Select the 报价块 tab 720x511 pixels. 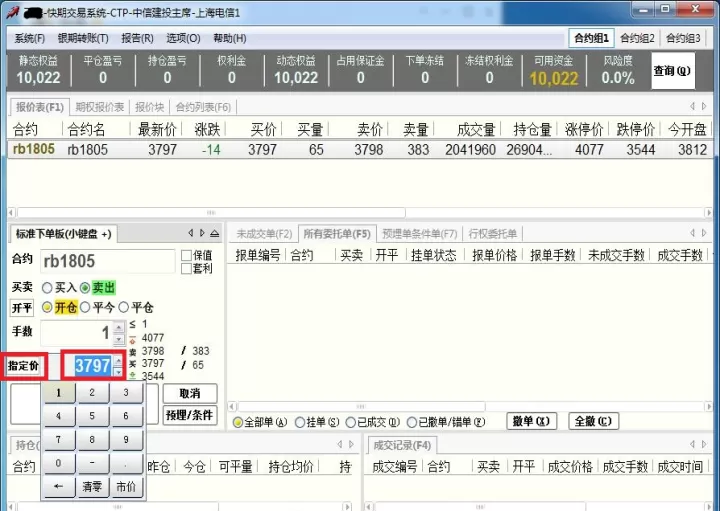tap(150, 107)
